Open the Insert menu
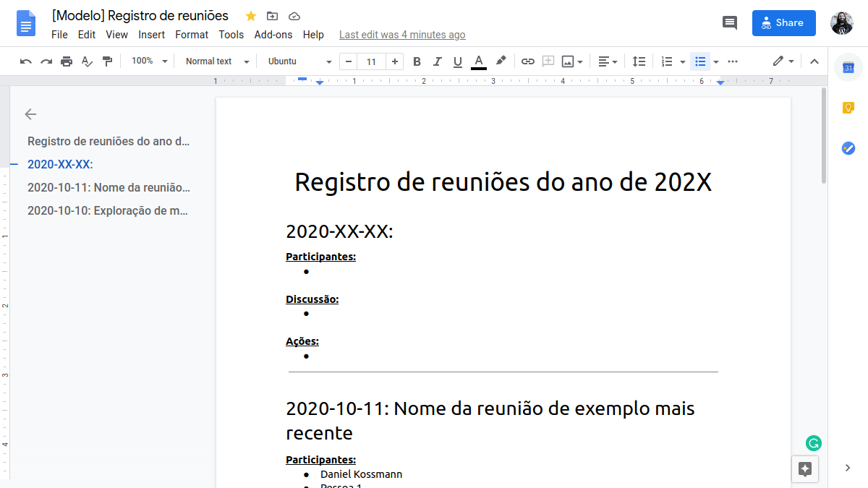This screenshot has height=488, width=868. (x=152, y=35)
